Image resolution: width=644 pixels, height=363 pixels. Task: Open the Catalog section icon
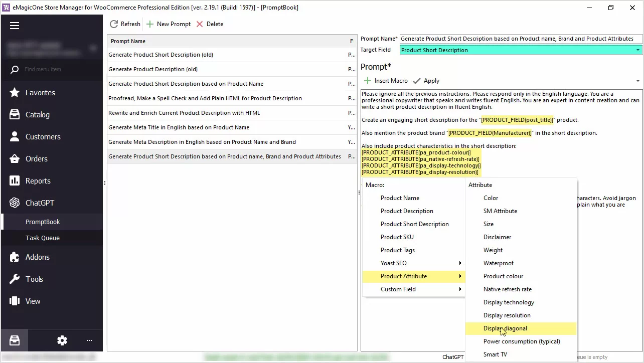point(15,115)
